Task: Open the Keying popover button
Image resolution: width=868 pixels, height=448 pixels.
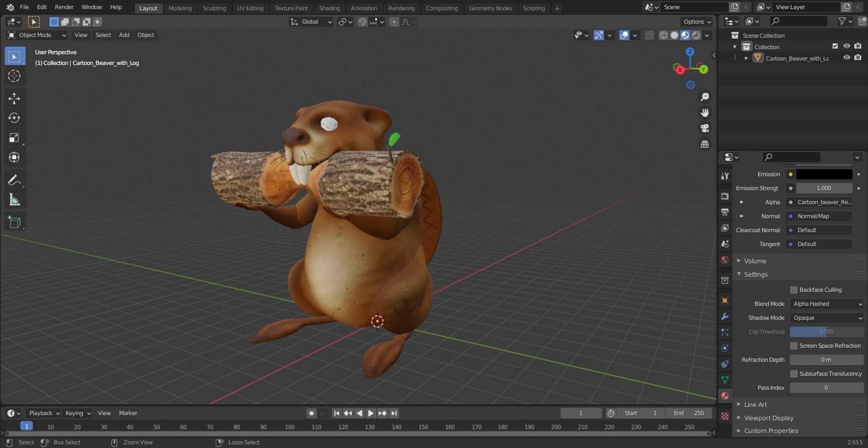Action: coord(78,413)
